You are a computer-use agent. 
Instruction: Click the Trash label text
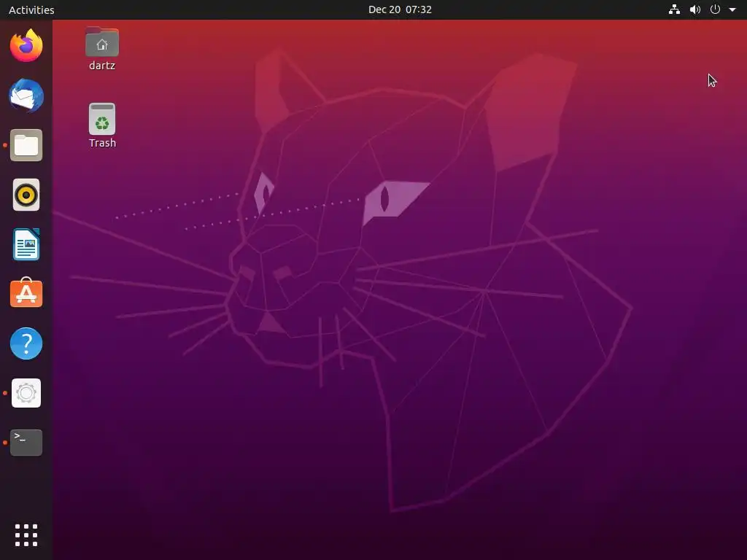(102, 143)
